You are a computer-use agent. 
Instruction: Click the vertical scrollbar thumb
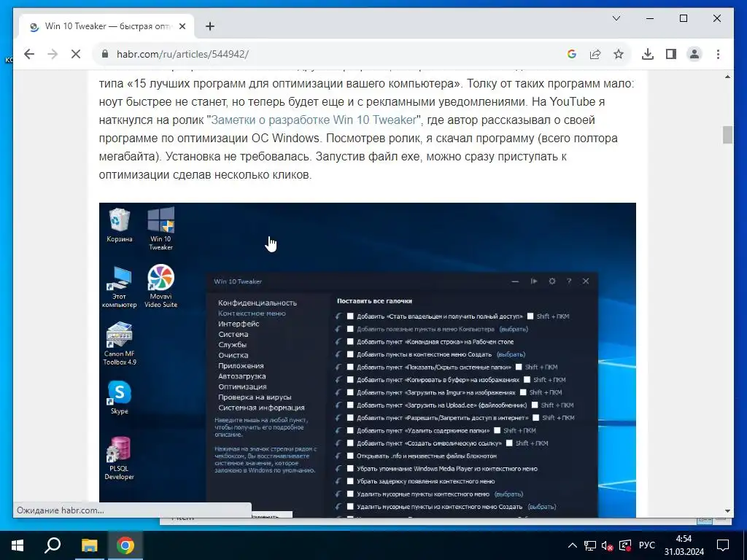click(727, 135)
